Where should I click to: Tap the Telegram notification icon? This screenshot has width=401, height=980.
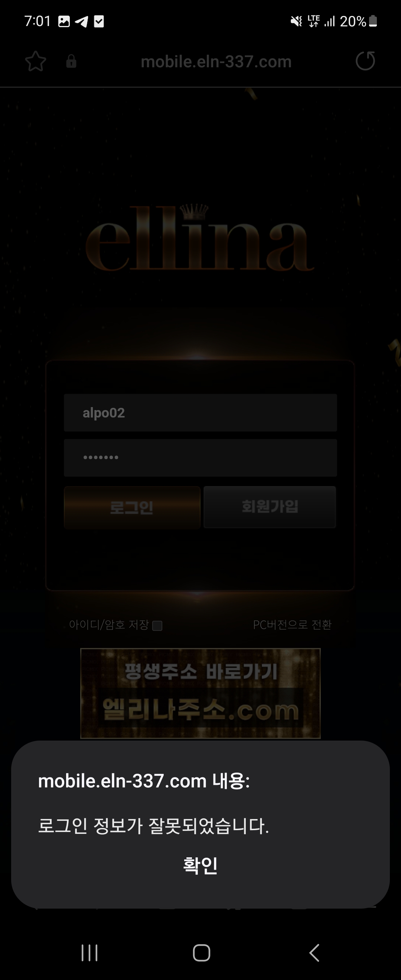81,21
